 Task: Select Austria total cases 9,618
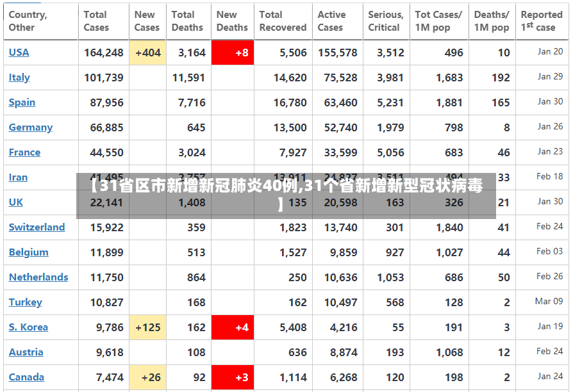click(x=110, y=352)
